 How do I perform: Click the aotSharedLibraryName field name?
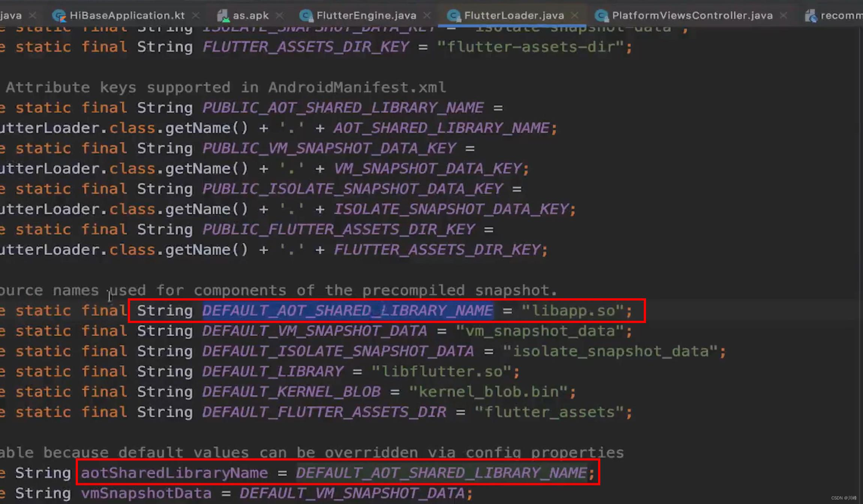coord(174,473)
